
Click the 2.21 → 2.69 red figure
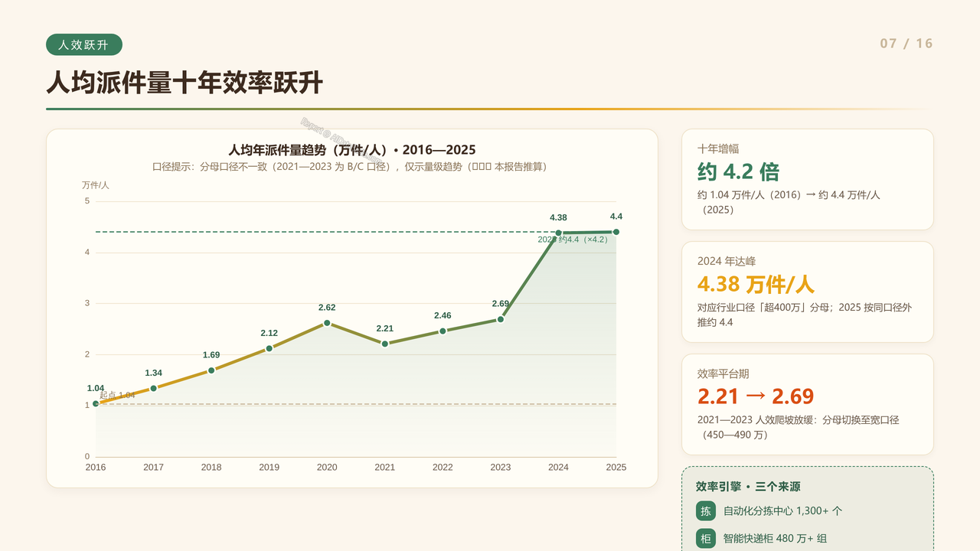pyautogui.click(x=756, y=396)
